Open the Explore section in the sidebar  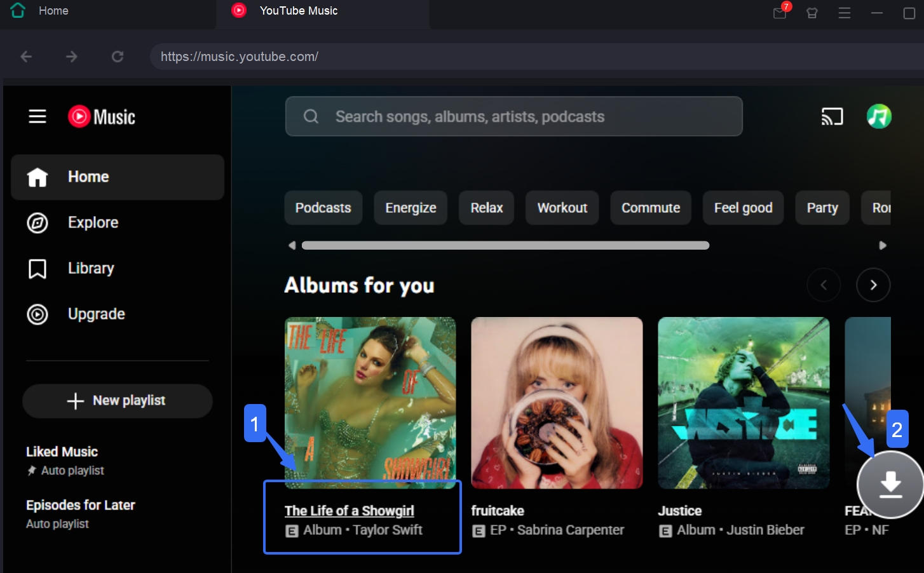93,222
